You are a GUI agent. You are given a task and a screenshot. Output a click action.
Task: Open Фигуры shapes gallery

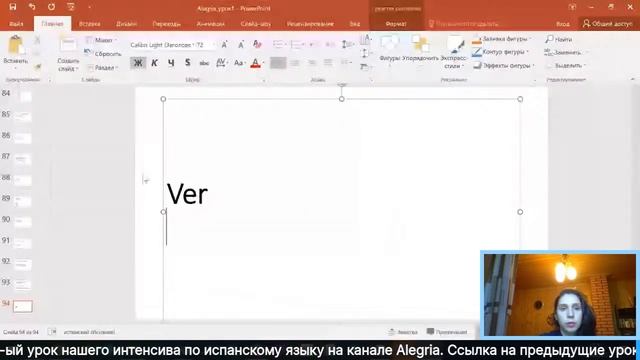pos(389,51)
